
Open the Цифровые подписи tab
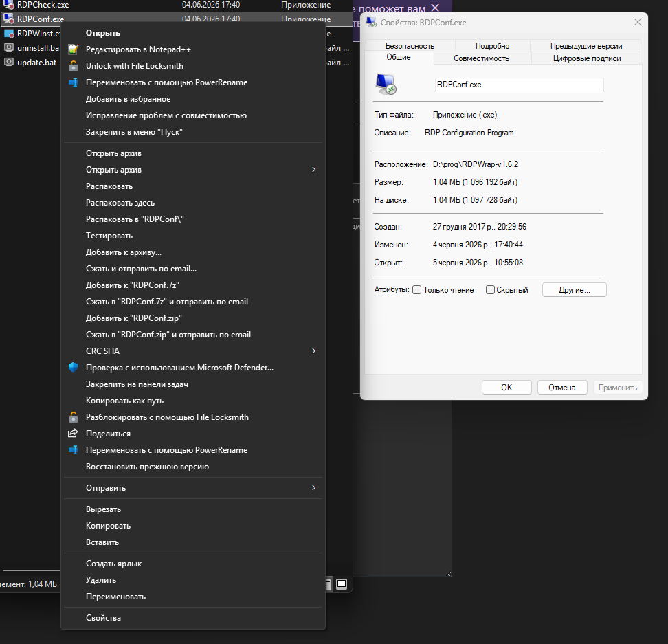click(587, 58)
